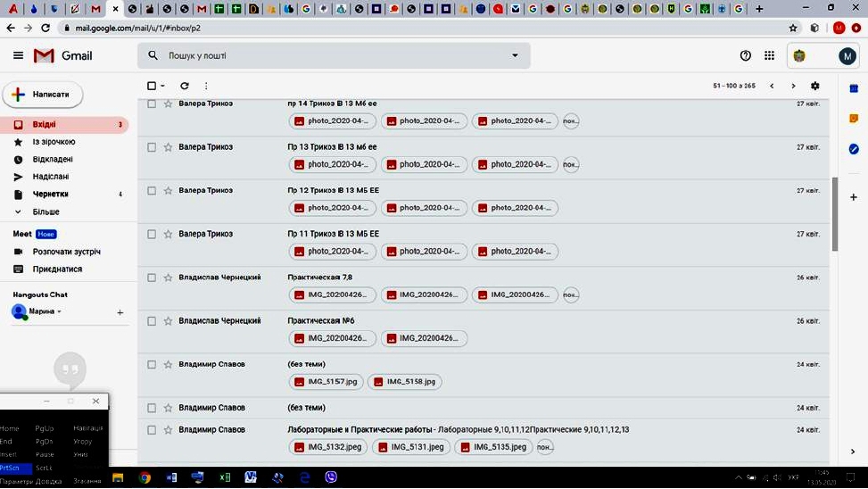Open Viber from the taskbar
This screenshot has width=868, height=489.
[331, 477]
